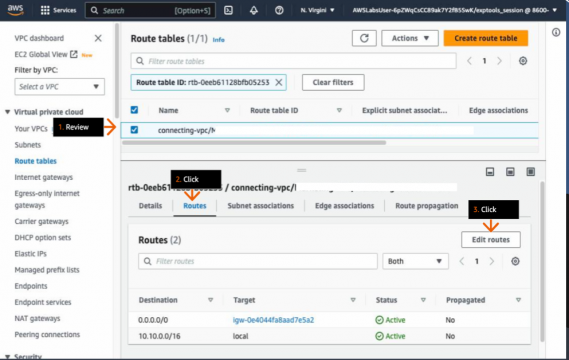The width and height of the screenshot is (569, 360).
Task: Refresh the route tables list
Action: pyautogui.click(x=364, y=38)
